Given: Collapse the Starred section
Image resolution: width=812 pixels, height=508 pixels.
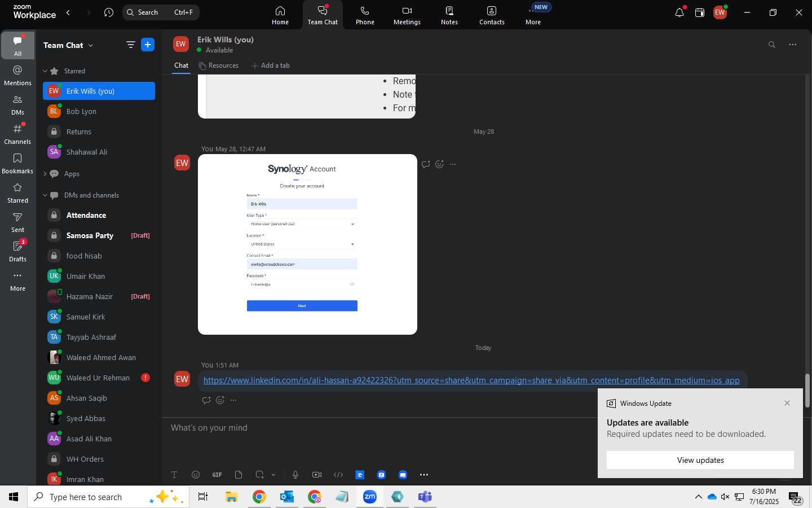Looking at the screenshot, I should pyautogui.click(x=45, y=71).
